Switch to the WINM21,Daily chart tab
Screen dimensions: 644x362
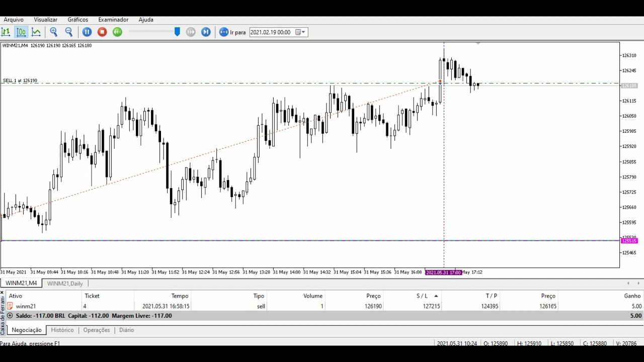coord(65,284)
